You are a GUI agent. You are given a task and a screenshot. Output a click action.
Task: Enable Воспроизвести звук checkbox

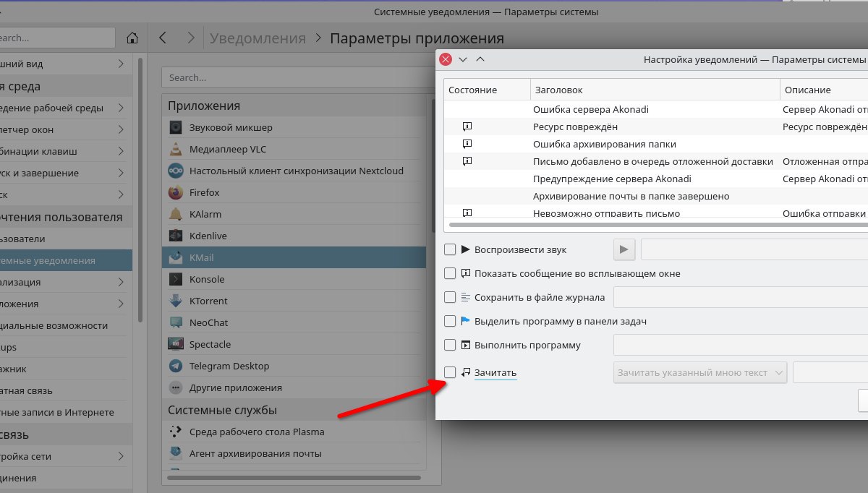pos(450,249)
